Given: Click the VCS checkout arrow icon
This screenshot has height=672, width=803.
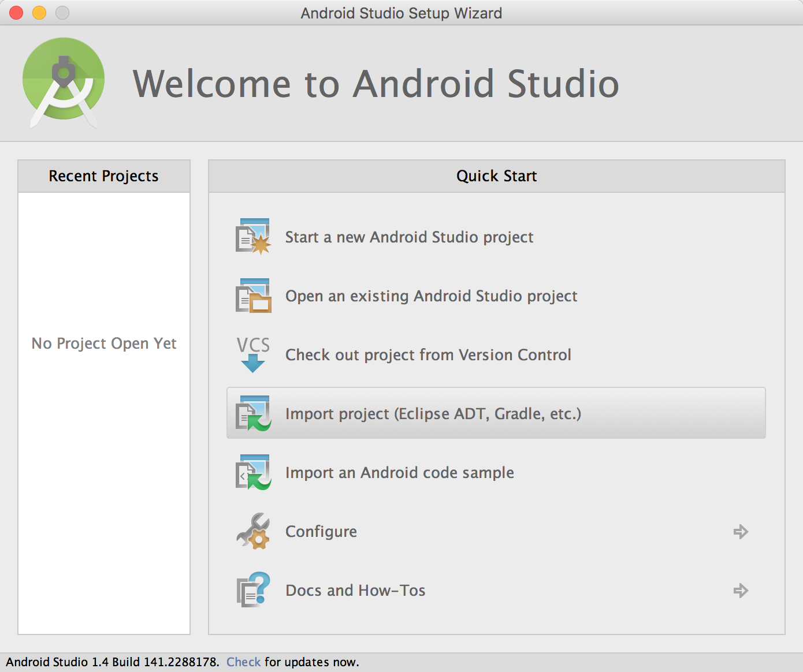Looking at the screenshot, I should (x=253, y=354).
